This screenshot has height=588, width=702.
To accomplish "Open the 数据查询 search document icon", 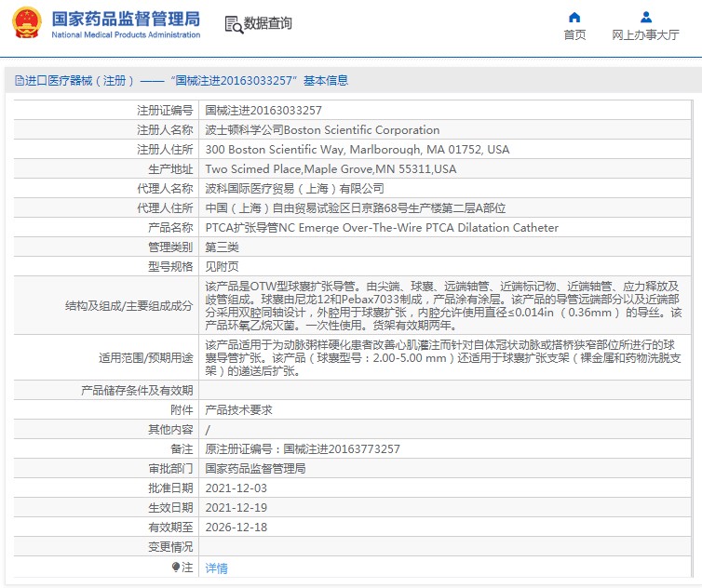I will point(234,24).
